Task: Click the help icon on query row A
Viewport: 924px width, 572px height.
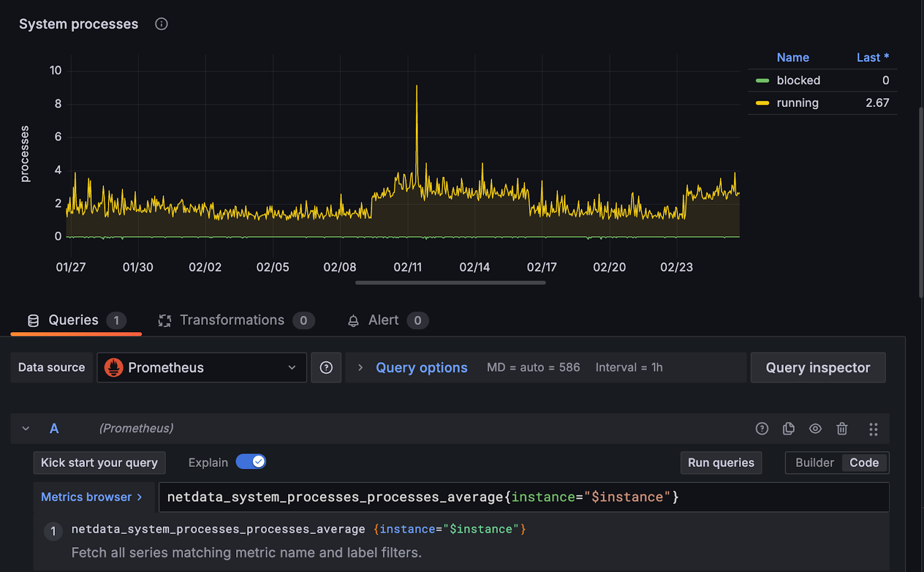Action: [x=762, y=429]
